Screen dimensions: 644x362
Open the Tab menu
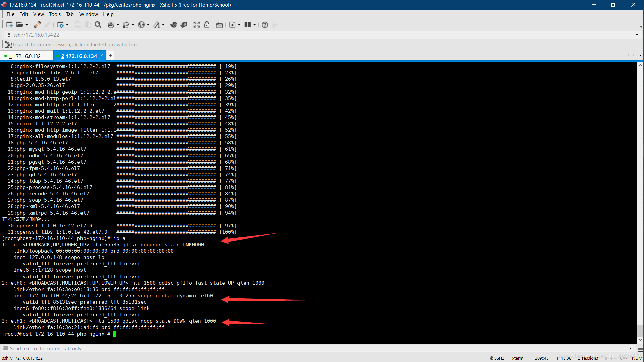point(70,14)
